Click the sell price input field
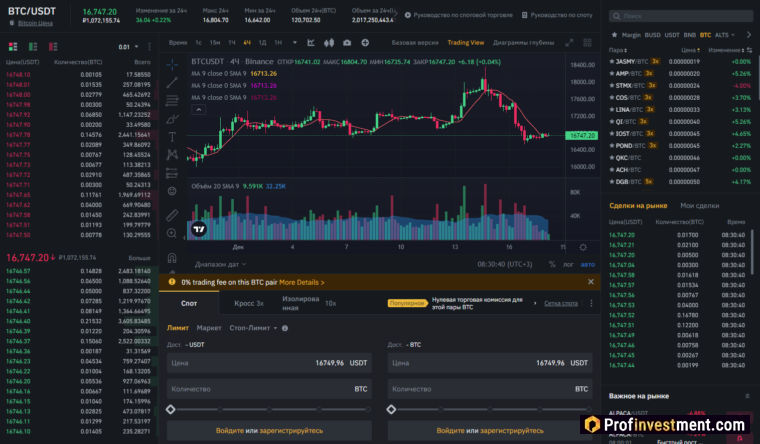The height and width of the screenshot is (444, 760). click(x=490, y=363)
